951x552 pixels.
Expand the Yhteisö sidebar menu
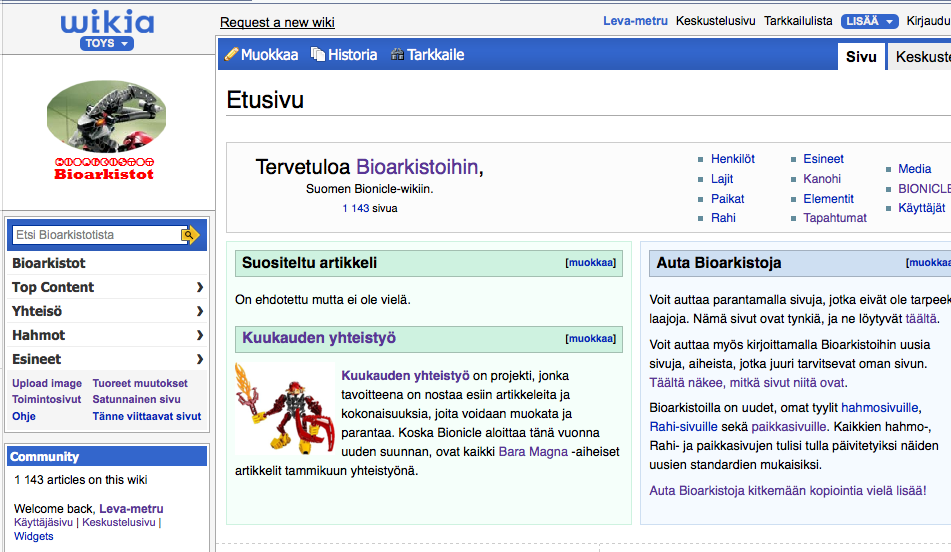click(107, 311)
